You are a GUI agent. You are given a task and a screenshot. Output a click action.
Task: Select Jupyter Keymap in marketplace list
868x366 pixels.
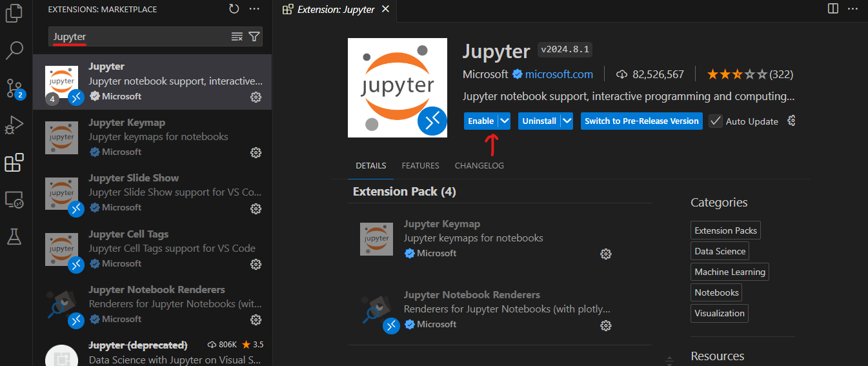152,137
